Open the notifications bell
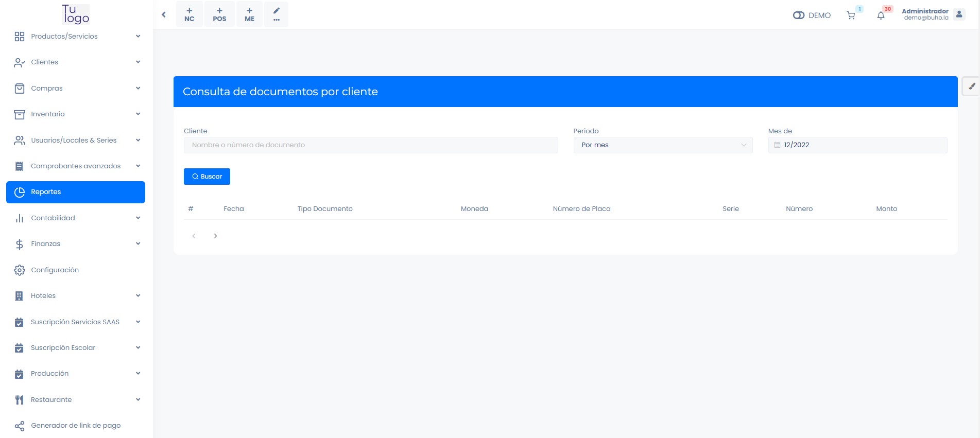This screenshot has height=438, width=980. coord(881,15)
